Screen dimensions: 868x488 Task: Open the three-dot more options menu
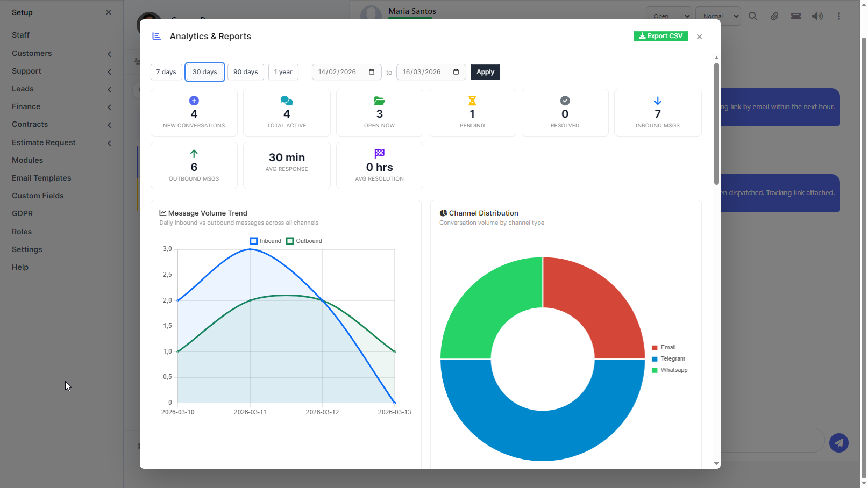point(839,16)
